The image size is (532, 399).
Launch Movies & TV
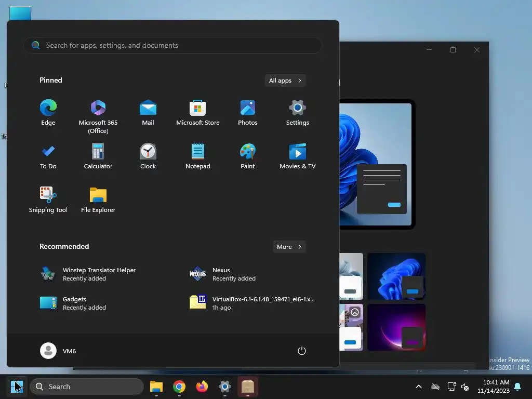(x=298, y=157)
